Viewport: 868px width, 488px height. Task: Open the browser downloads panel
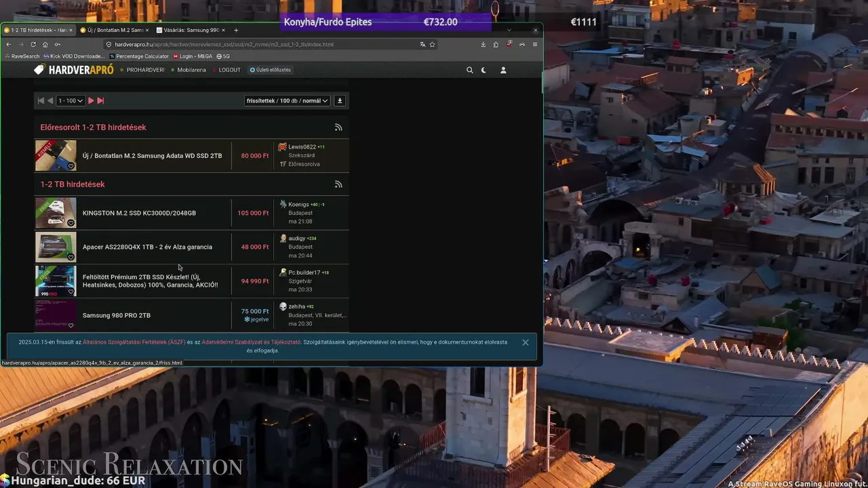click(483, 44)
